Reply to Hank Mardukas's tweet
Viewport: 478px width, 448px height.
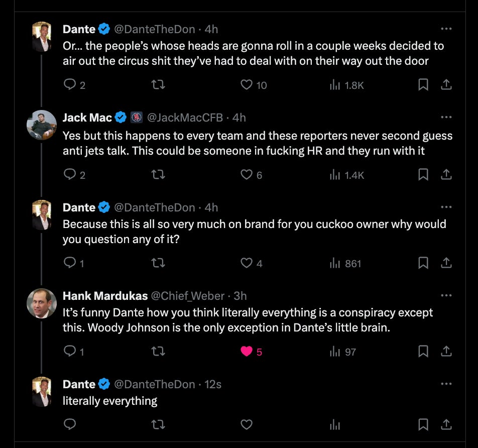70,352
